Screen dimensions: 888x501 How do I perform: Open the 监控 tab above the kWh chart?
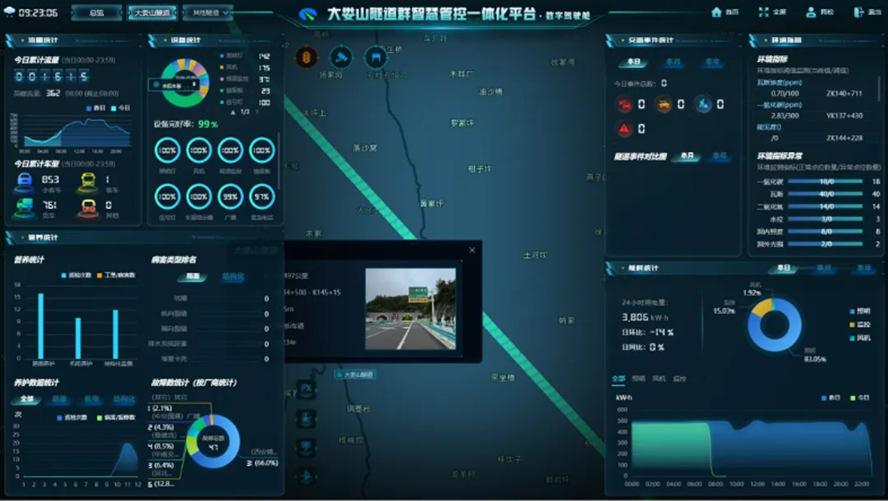pos(680,379)
